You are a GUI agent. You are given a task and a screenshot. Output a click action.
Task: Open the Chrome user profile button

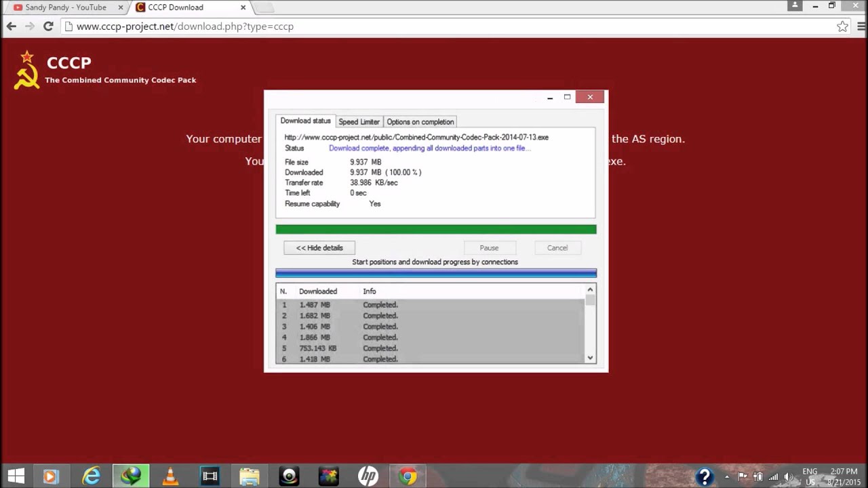795,5
